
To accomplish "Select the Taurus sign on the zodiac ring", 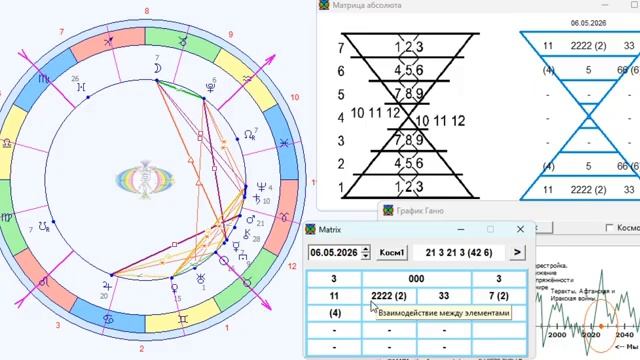I will [247, 282].
